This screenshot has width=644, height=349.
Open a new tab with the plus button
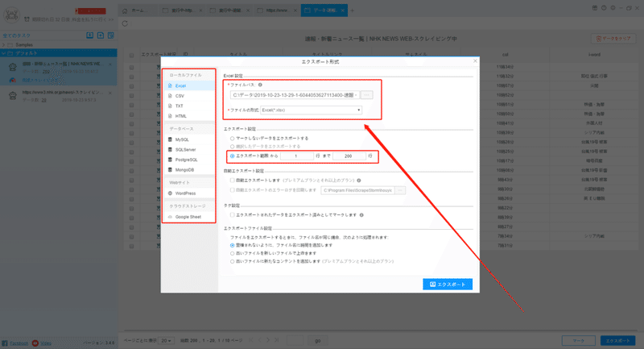pos(352,10)
